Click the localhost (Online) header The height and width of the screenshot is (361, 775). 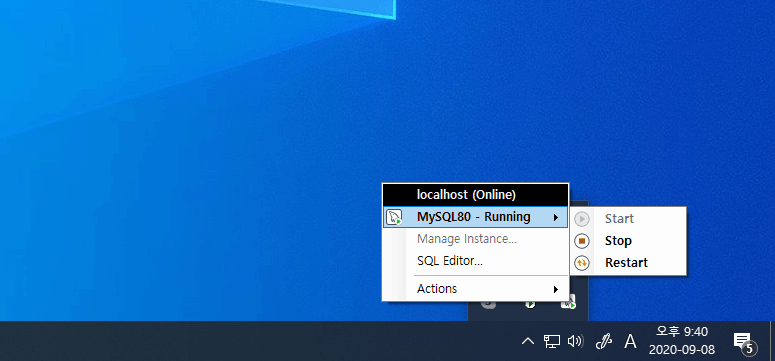(x=475, y=195)
